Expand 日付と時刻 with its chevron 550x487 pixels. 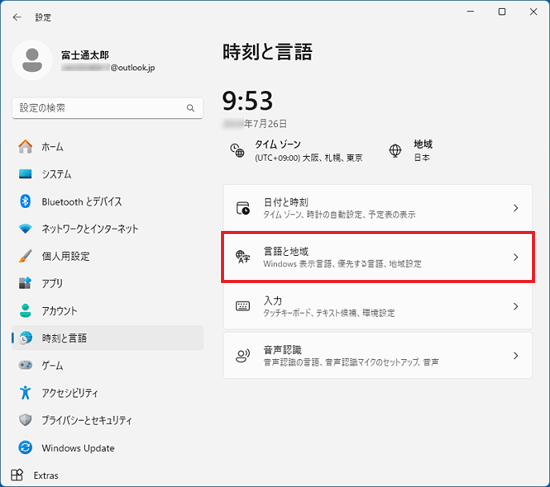point(516,208)
